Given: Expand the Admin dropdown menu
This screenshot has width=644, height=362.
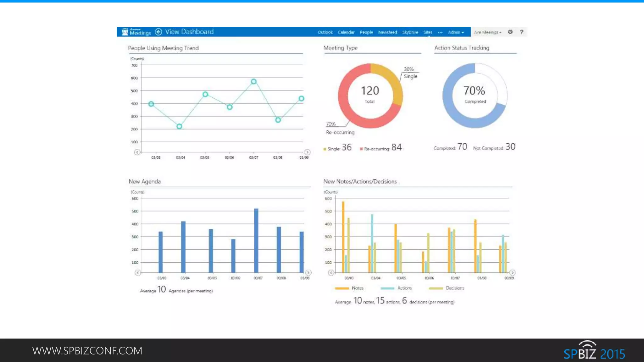Looking at the screenshot, I should click(x=456, y=32).
